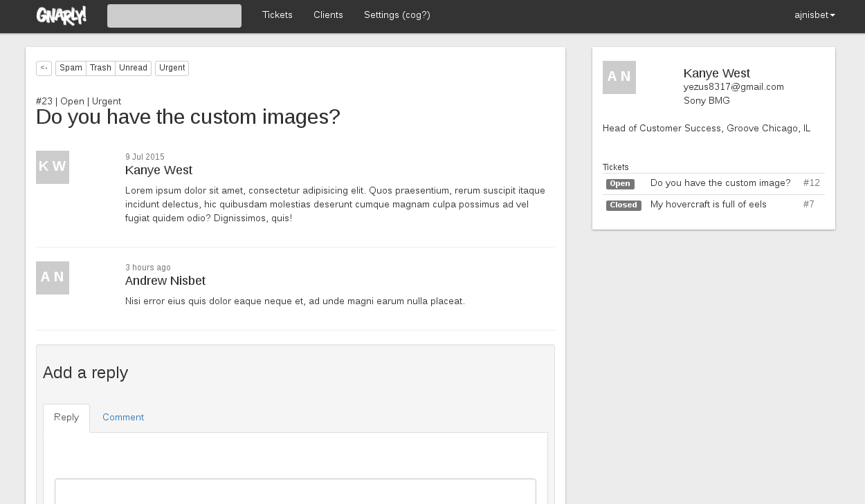The image size is (865, 504).
Task: Click the '3 hours ago' timestamp
Action: pyautogui.click(x=148, y=268)
